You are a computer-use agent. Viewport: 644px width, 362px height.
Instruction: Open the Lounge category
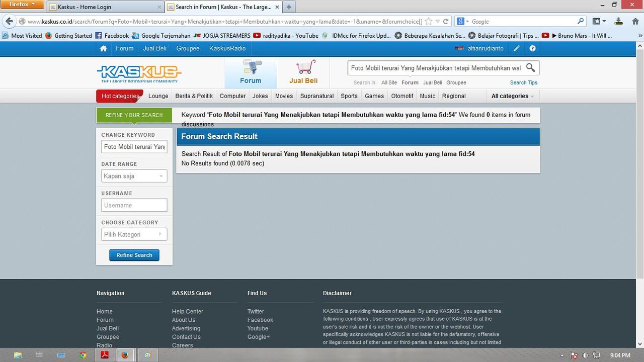pos(158,96)
